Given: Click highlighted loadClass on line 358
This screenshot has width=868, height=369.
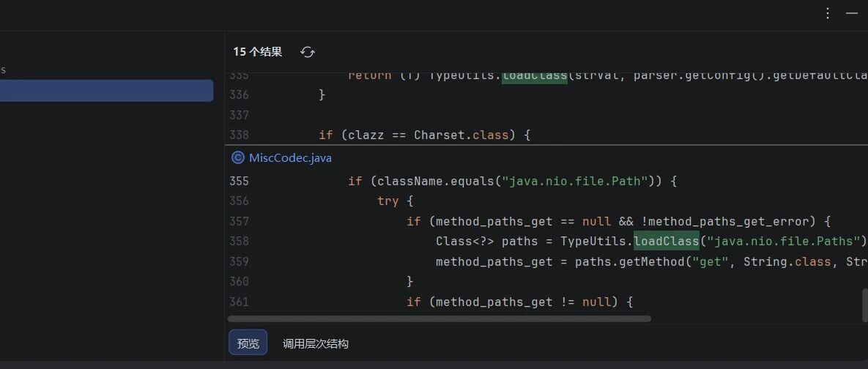Looking at the screenshot, I should click(667, 241).
